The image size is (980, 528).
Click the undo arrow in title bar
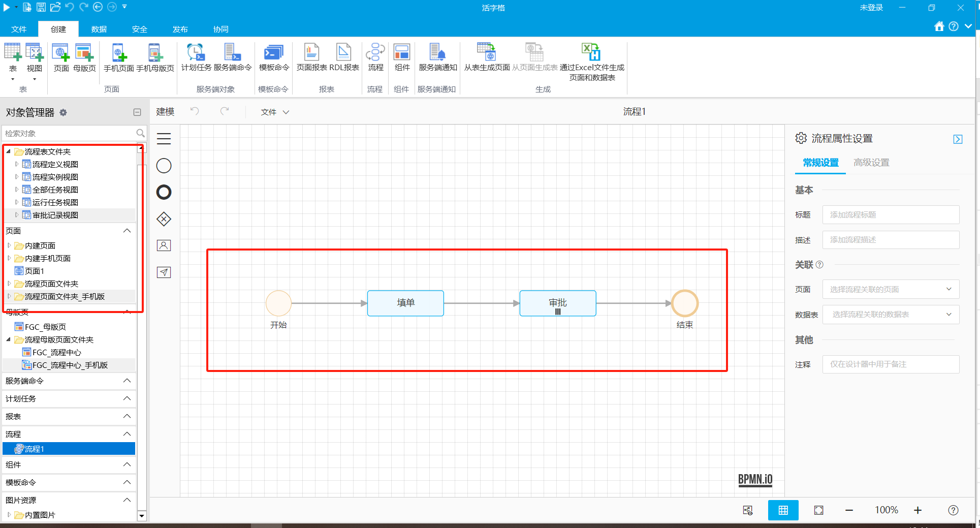click(70, 7)
